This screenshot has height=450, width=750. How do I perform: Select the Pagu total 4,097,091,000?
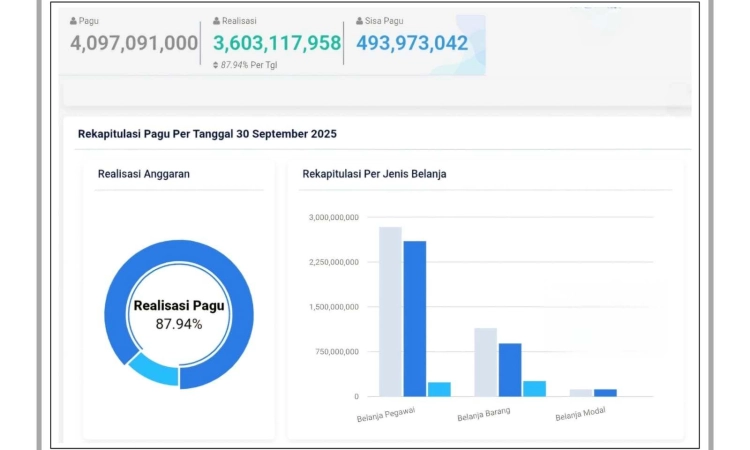134,43
